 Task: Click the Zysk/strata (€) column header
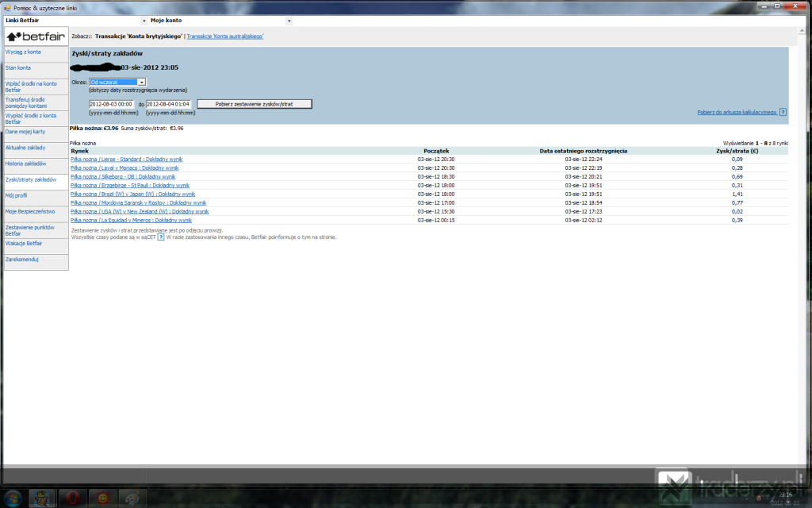pos(737,151)
